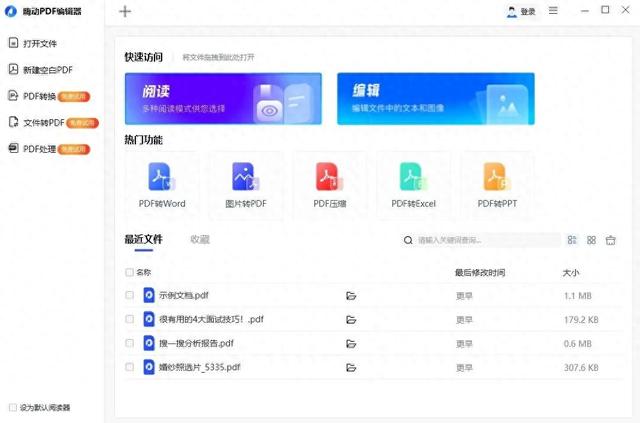Click the trash clear-records icon
The height and width of the screenshot is (423, 640).
pyautogui.click(x=611, y=240)
